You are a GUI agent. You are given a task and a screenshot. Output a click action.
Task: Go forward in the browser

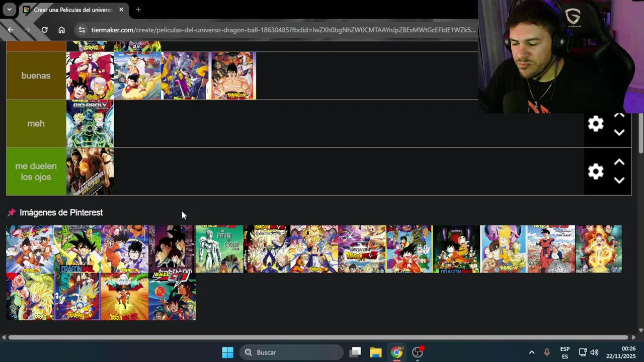coord(27,30)
